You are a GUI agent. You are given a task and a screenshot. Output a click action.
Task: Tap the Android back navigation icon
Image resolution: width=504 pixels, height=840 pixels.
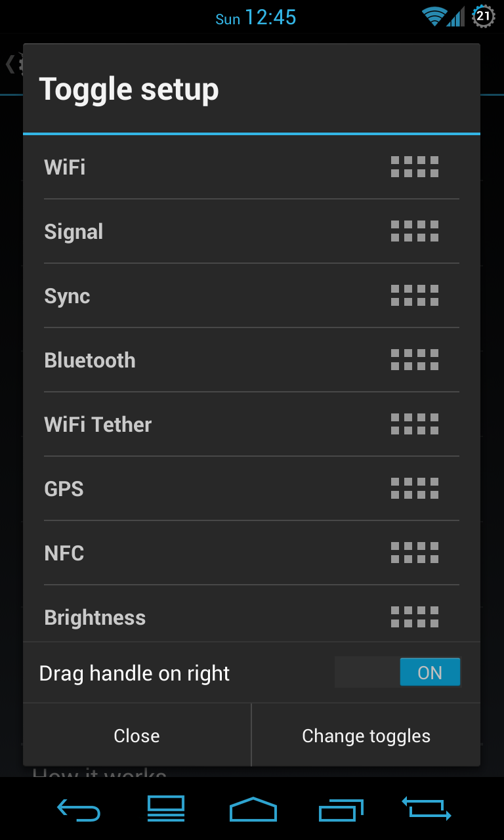click(79, 809)
